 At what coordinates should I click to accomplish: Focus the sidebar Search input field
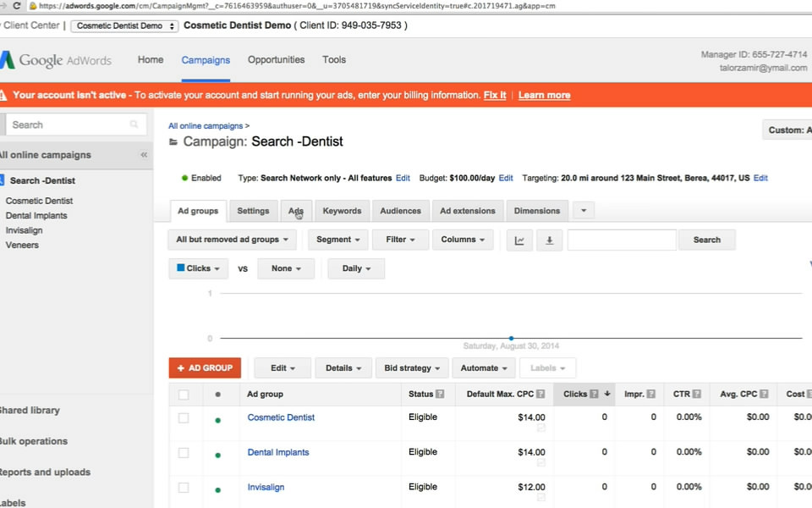click(x=76, y=124)
